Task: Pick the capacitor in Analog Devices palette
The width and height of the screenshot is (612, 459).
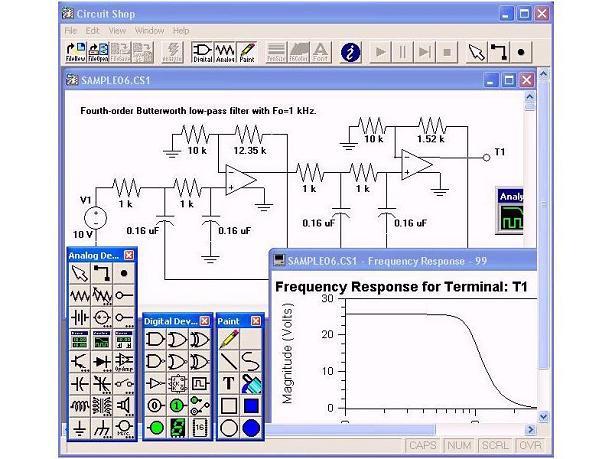Action: click(x=80, y=384)
